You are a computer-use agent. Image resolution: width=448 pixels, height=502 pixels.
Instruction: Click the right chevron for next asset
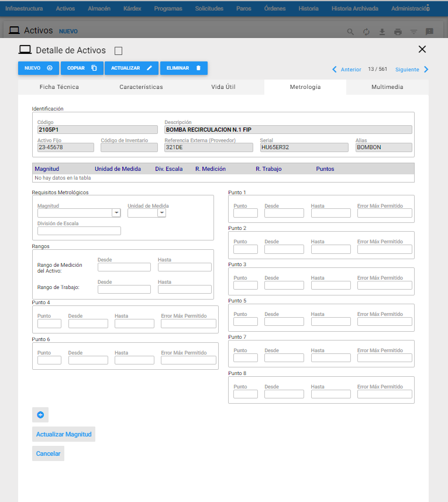click(426, 70)
